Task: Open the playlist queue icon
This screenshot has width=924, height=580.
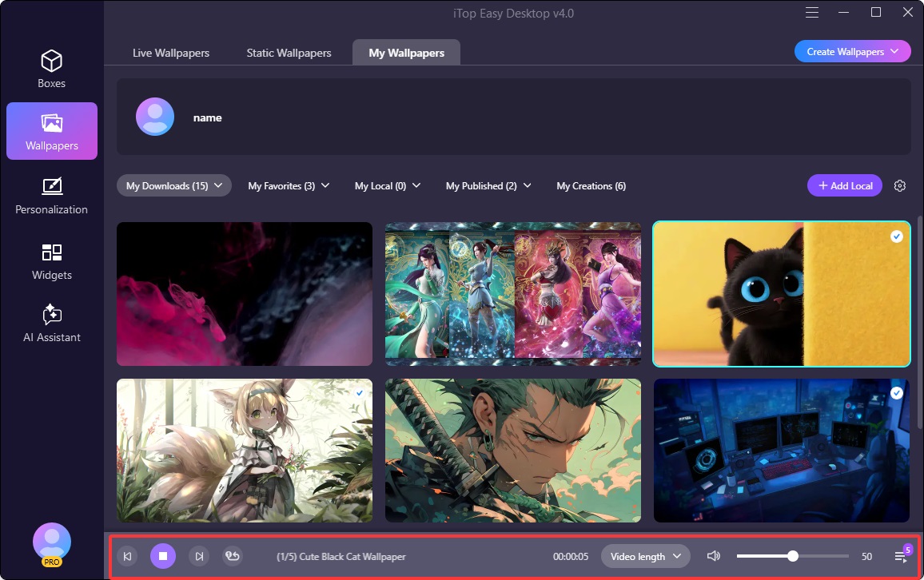Action: (x=901, y=556)
